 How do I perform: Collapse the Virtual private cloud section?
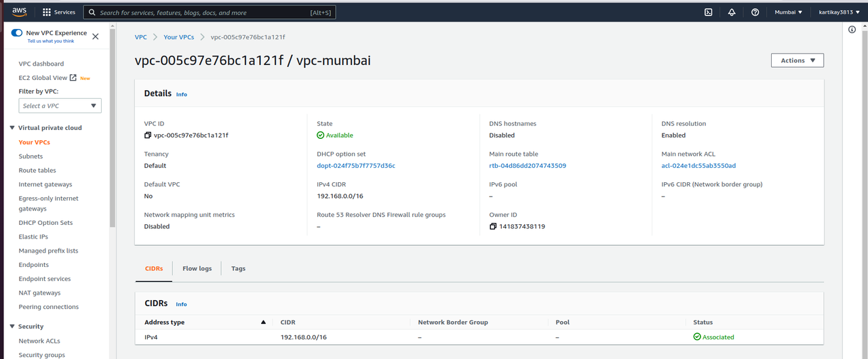12,127
